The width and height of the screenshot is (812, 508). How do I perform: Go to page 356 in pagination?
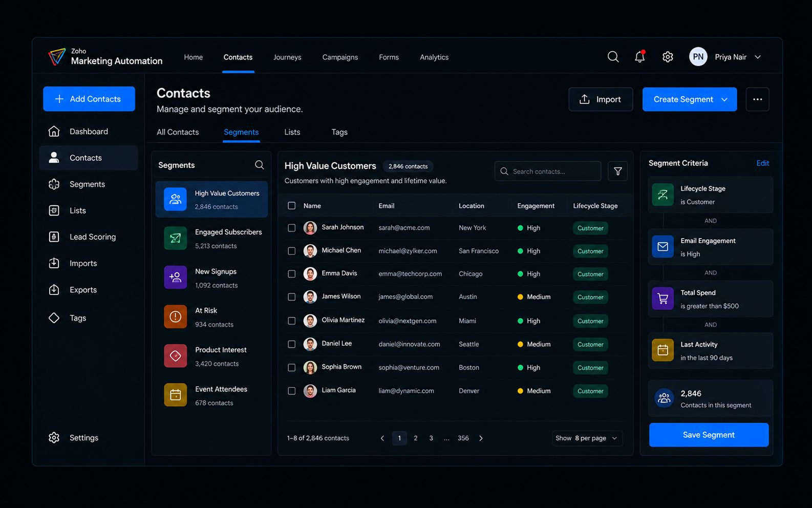[463, 438]
